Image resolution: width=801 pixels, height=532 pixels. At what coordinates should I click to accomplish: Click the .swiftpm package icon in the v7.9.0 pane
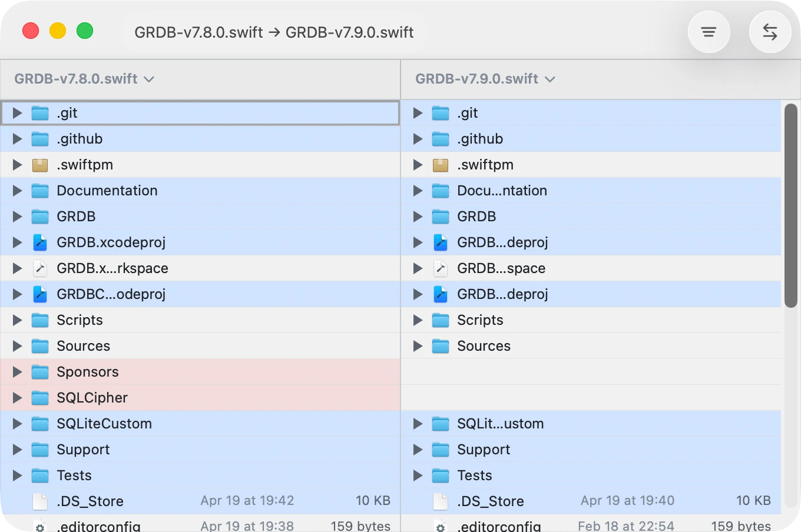(441, 165)
